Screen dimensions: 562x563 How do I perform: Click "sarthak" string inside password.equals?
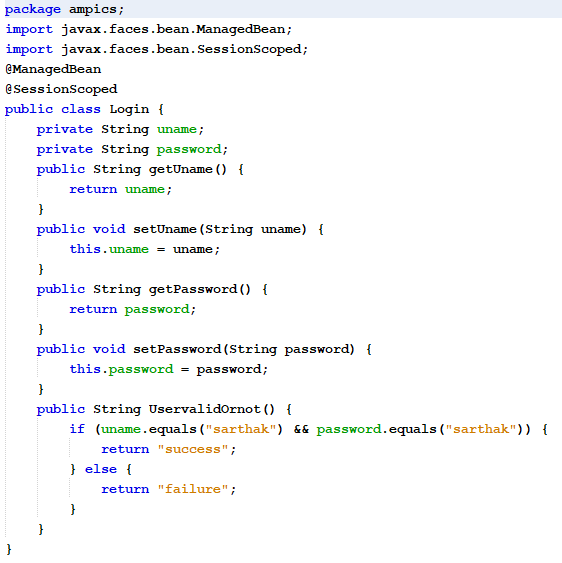point(481,429)
